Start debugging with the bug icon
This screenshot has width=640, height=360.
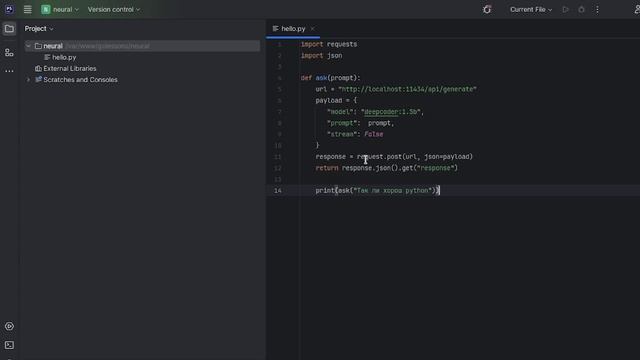(x=581, y=9)
